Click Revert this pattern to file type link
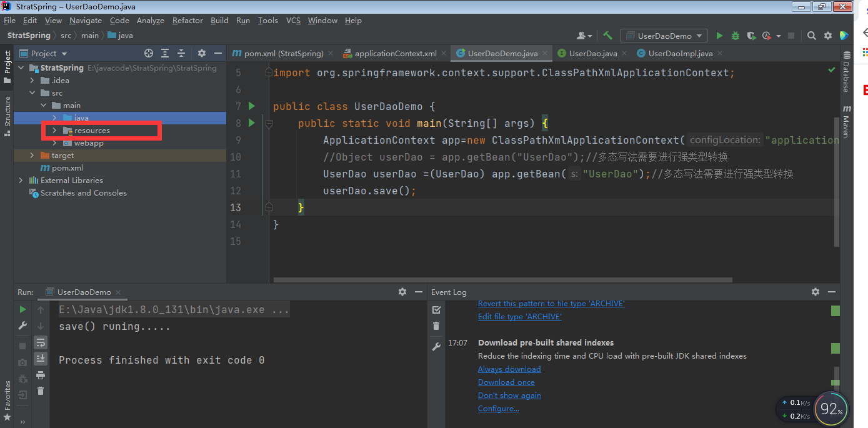The width and height of the screenshot is (868, 428). (x=551, y=304)
